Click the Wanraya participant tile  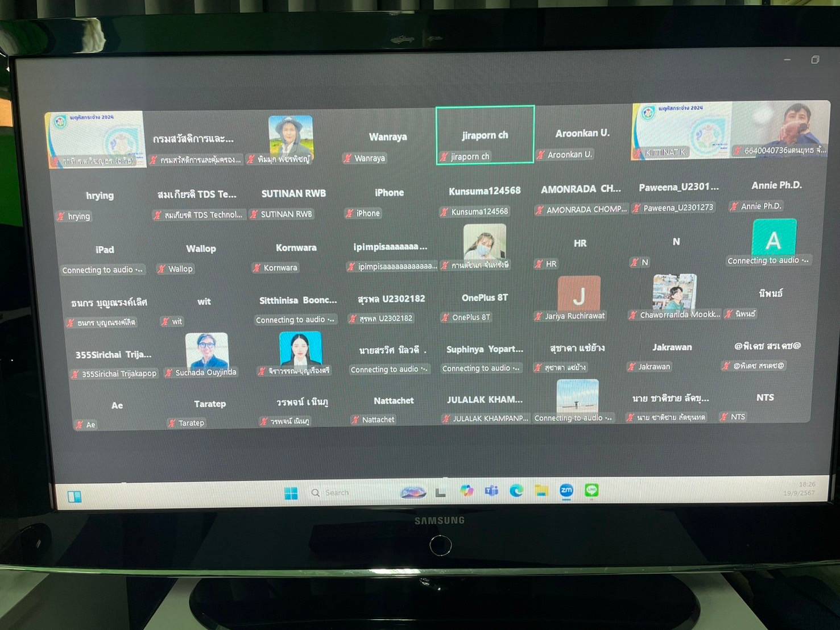pyautogui.click(x=388, y=138)
